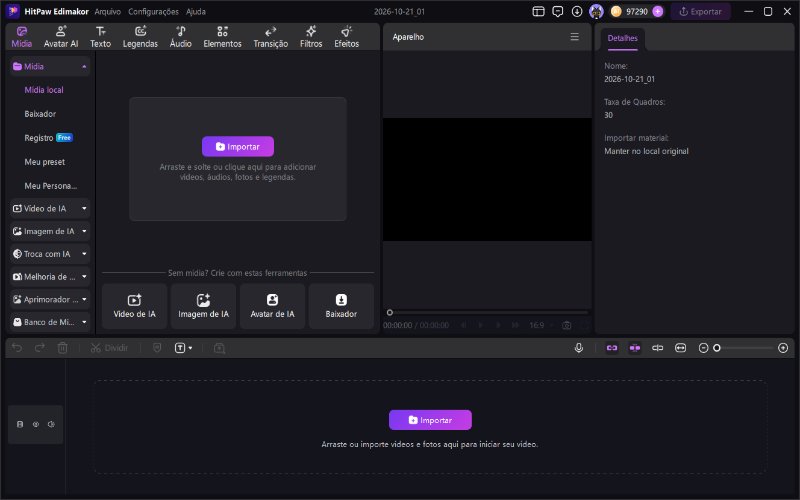The height and width of the screenshot is (500, 800).
Task: Click Importar button in timeline
Action: click(x=430, y=420)
